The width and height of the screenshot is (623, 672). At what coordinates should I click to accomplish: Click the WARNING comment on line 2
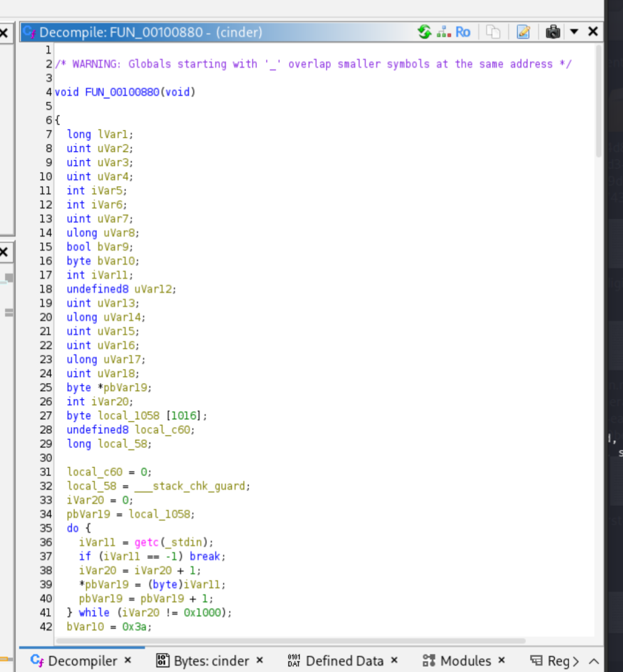313,64
